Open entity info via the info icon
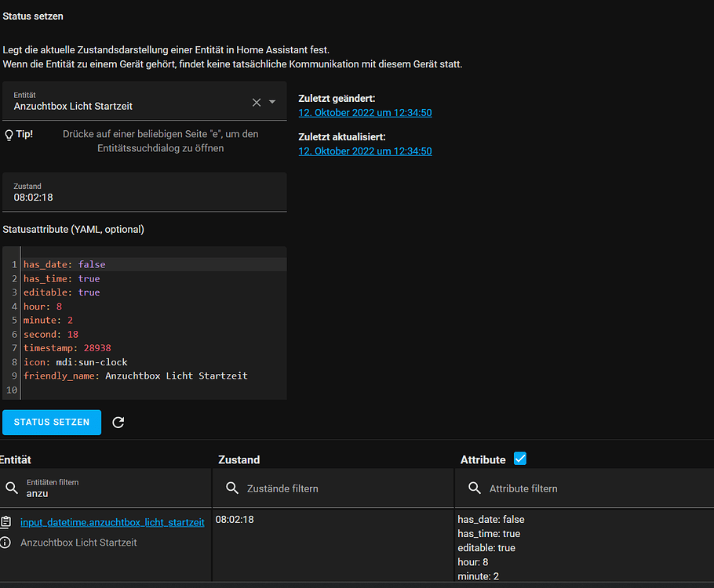This screenshot has width=714, height=588. 6,543
